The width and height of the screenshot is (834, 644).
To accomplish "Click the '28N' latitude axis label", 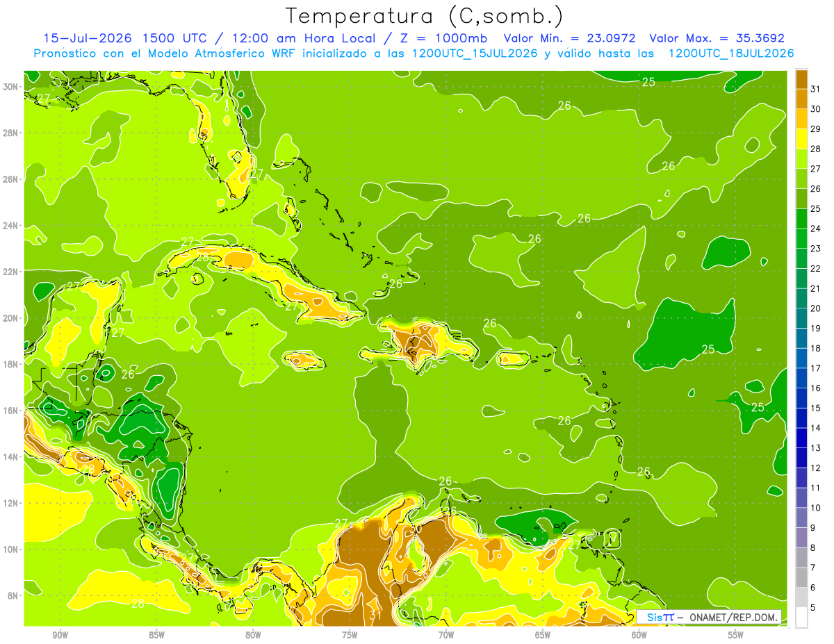I will click(12, 133).
